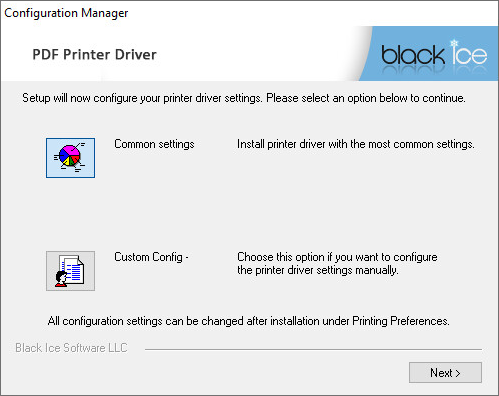Click the word "ice" in the logo
The width and height of the screenshot is (499, 396).
469,53
